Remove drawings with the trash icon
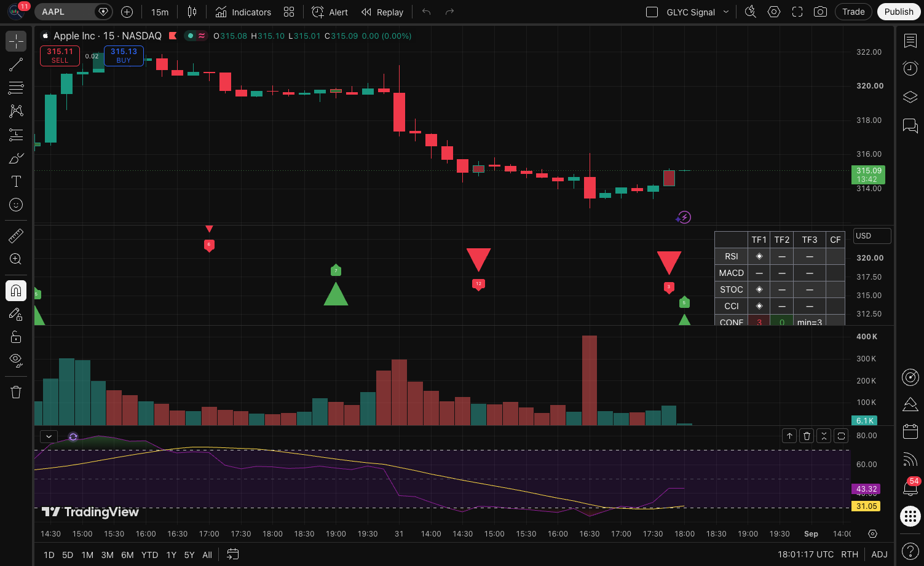 [16, 392]
